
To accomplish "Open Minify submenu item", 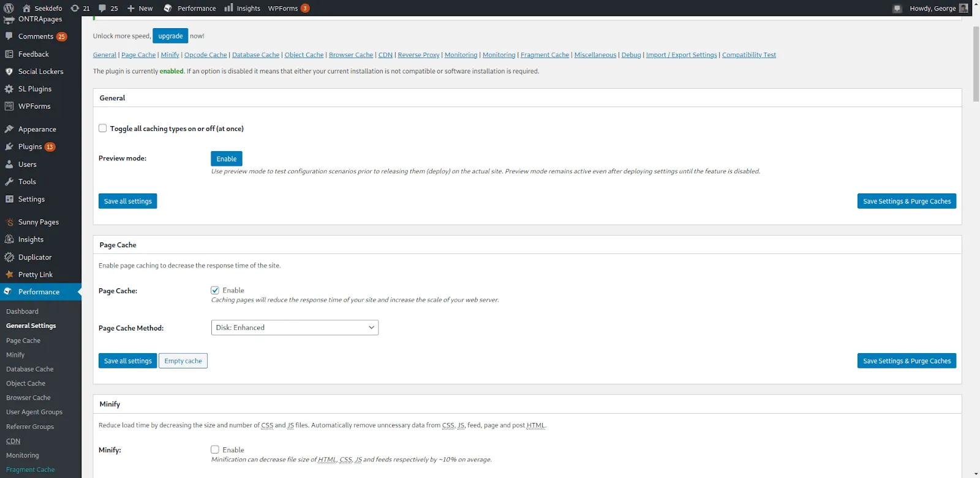I will click(15, 354).
